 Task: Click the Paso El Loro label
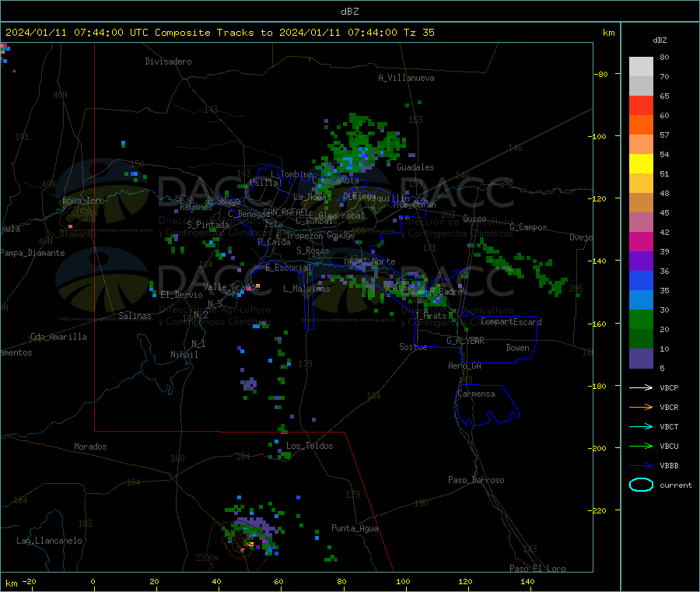(538, 569)
